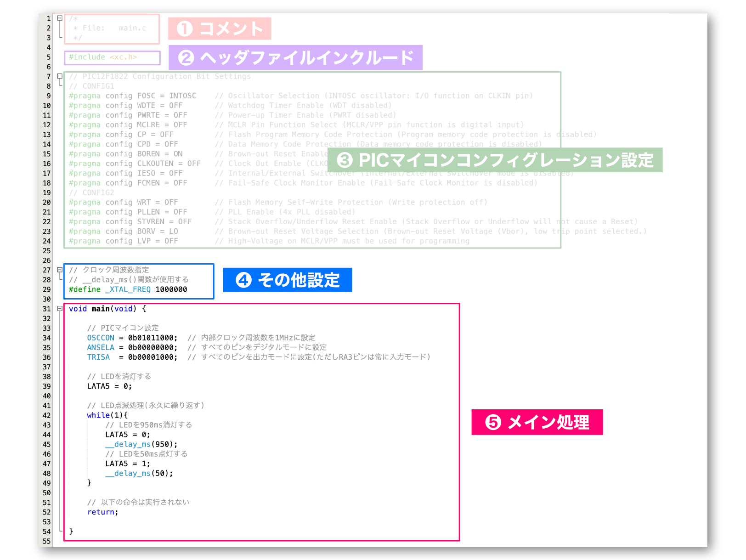Collapse the clock frequency comment fold at line 27
Image resolution: width=746 pixels, height=560 pixels.
(60, 270)
